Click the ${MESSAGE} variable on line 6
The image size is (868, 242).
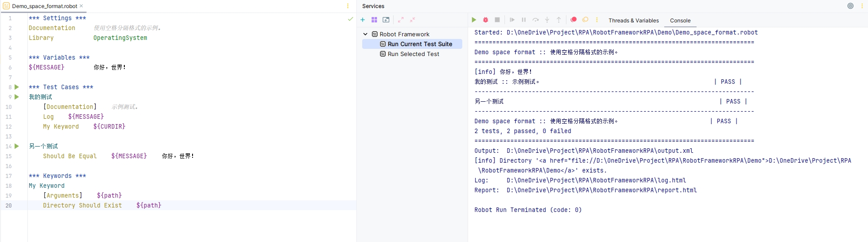(47, 67)
